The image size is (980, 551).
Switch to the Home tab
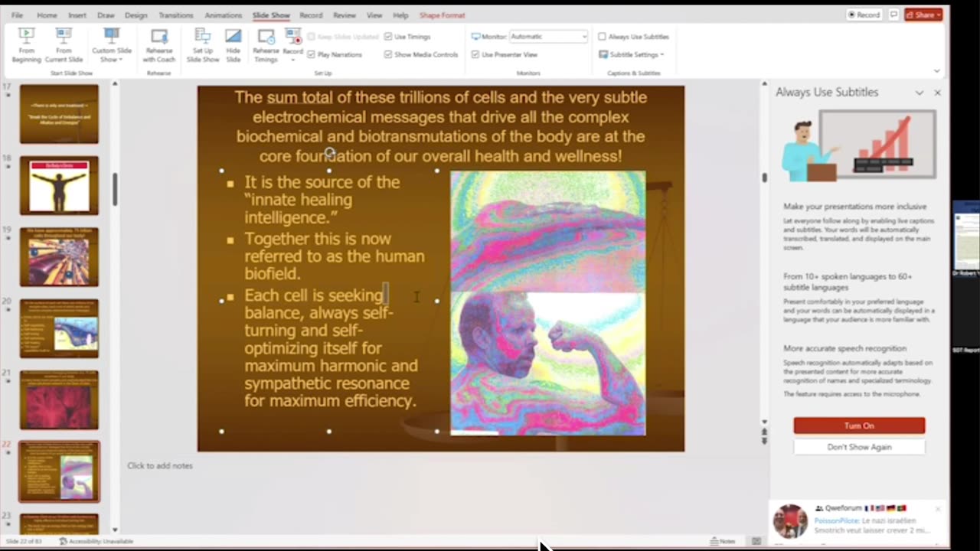47,15
